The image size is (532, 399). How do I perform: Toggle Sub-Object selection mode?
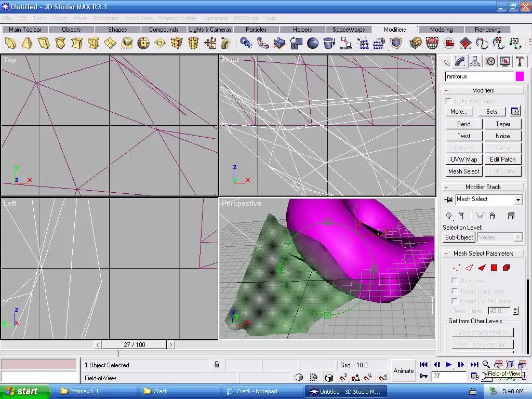click(459, 237)
